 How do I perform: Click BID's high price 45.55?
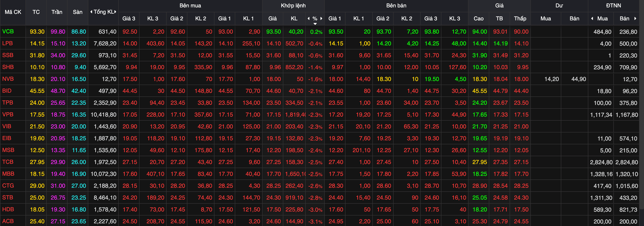479,91
